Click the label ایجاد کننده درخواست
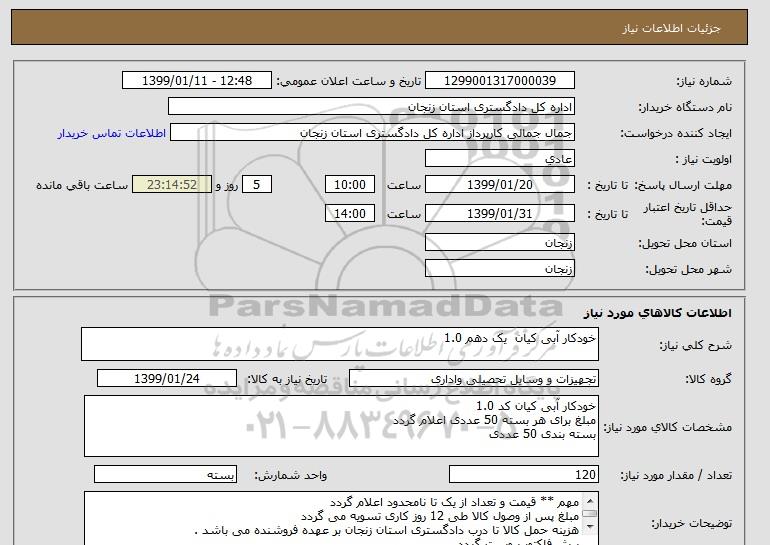Viewport: 770px width, 545px height. [x=676, y=133]
